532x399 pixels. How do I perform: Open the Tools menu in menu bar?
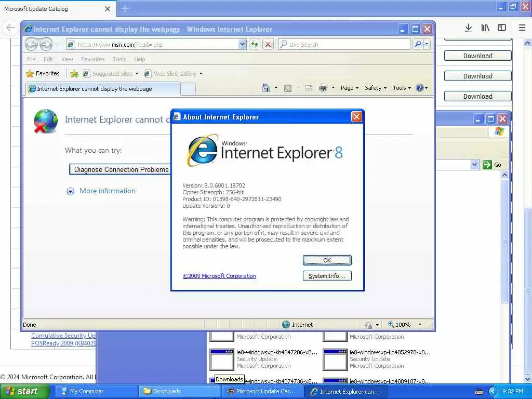119,59
